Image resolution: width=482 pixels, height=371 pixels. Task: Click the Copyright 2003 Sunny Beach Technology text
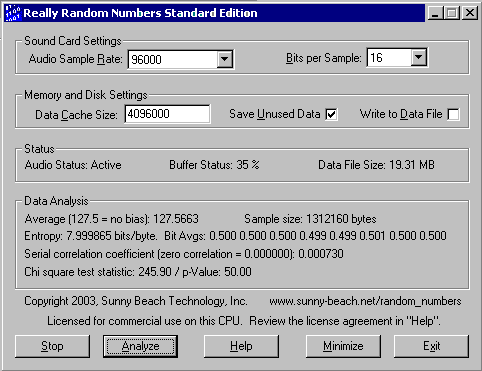[136, 301]
